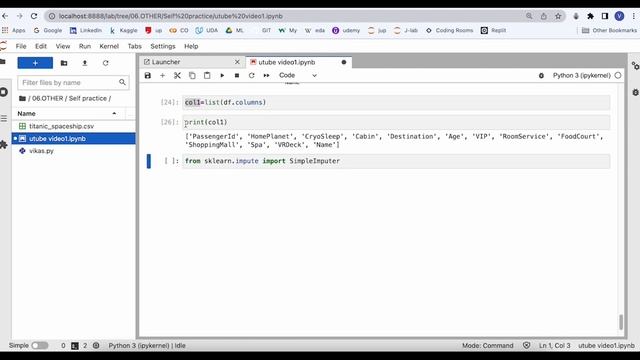
Task: Copy the selected cell
Action: coord(192,76)
